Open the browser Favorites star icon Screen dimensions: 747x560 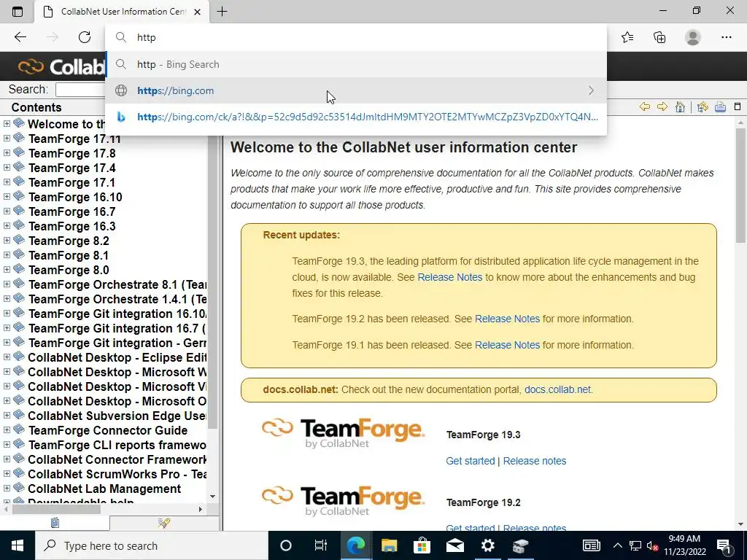tap(627, 37)
